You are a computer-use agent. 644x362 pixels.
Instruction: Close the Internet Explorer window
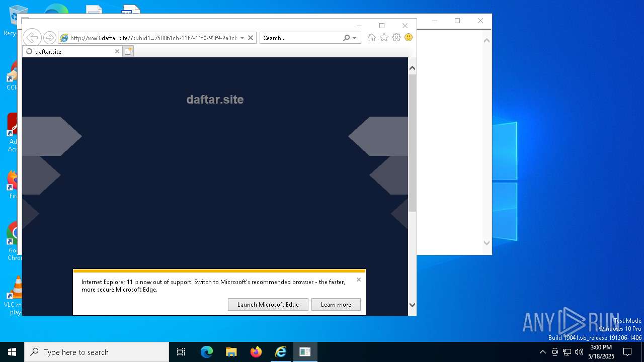405,26
